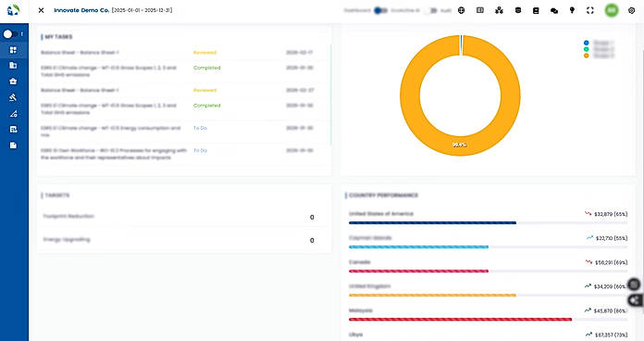Select the Footprint Reduction target row

point(183,217)
